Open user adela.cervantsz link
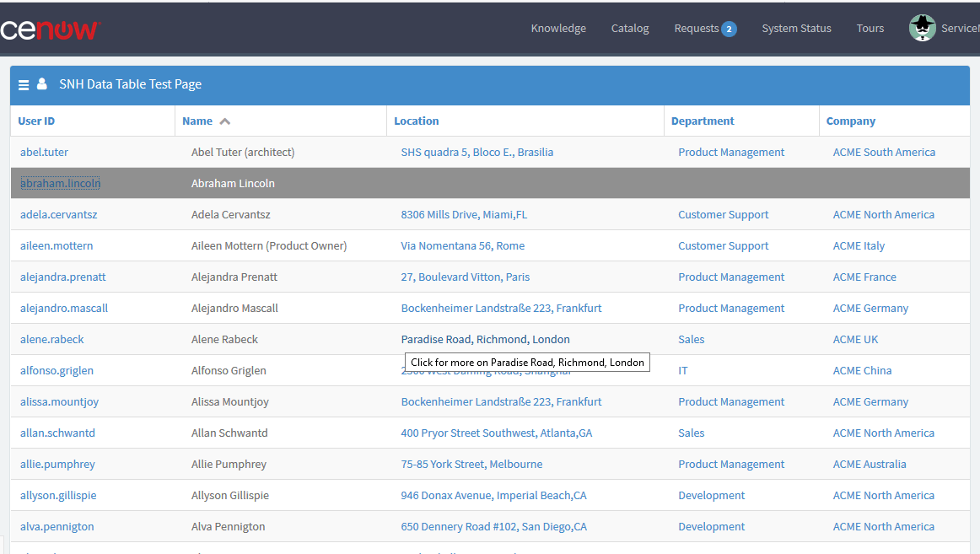The image size is (980, 554). click(x=59, y=215)
